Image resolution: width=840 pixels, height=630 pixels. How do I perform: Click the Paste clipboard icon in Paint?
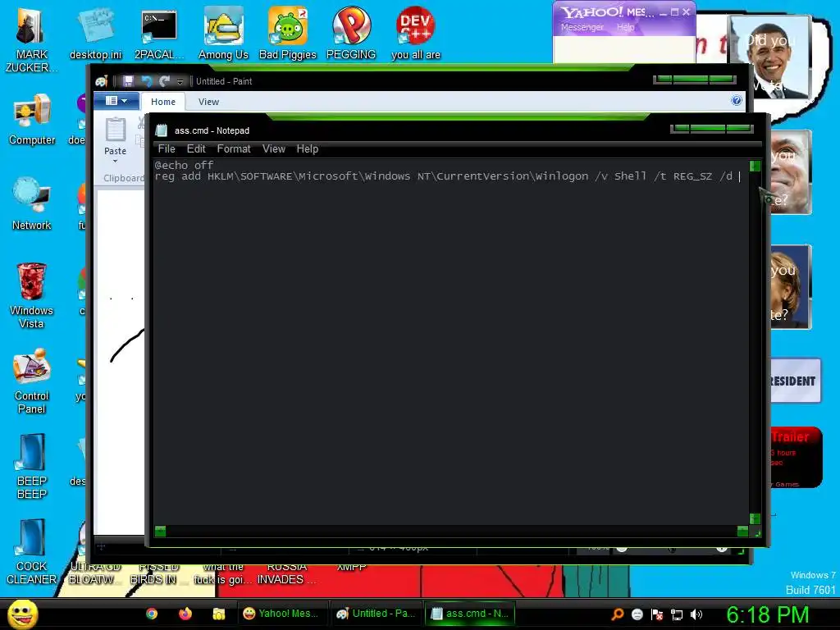(115, 130)
